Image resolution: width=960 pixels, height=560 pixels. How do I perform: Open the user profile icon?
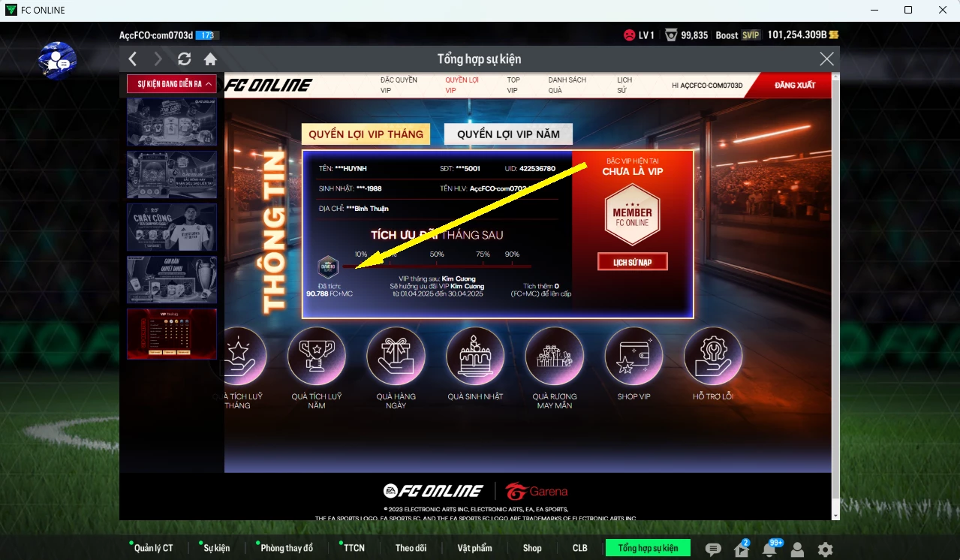[x=797, y=549]
